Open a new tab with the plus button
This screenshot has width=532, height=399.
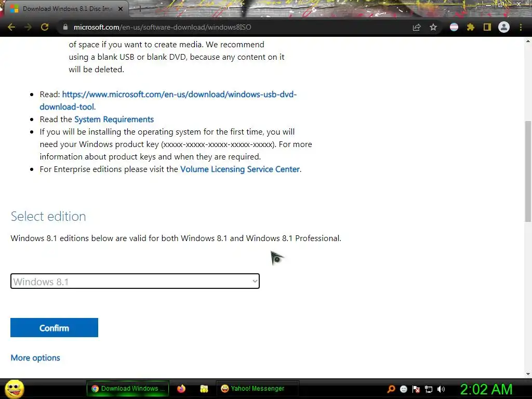tap(140, 9)
